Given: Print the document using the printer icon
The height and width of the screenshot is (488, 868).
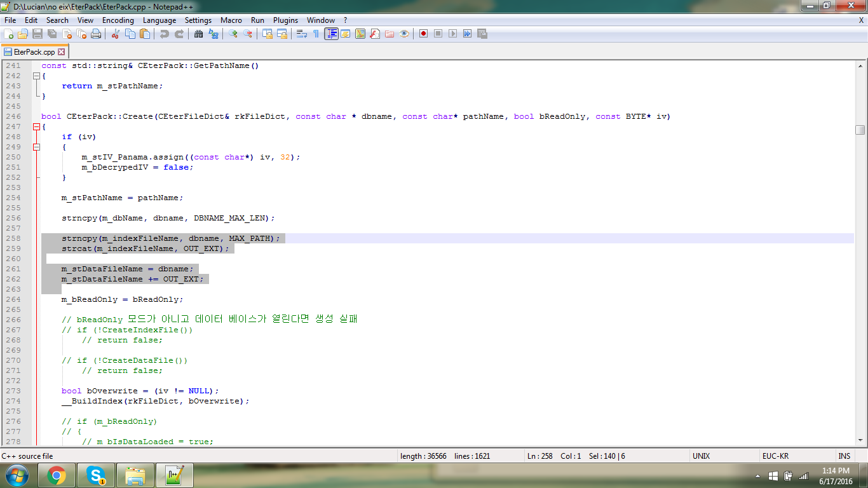Looking at the screenshot, I should pyautogui.click(x=96, y=34).
